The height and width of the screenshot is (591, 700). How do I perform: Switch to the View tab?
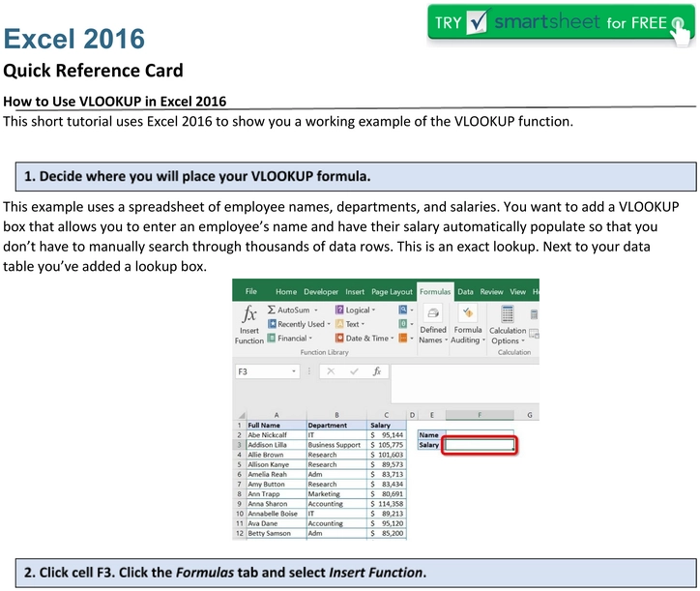(518, 292)
